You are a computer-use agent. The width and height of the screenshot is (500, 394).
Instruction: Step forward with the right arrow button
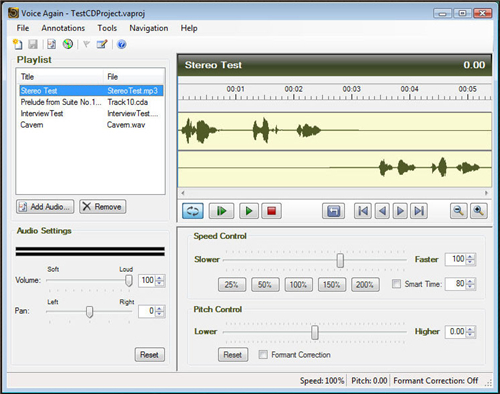(x=400, y=211)
